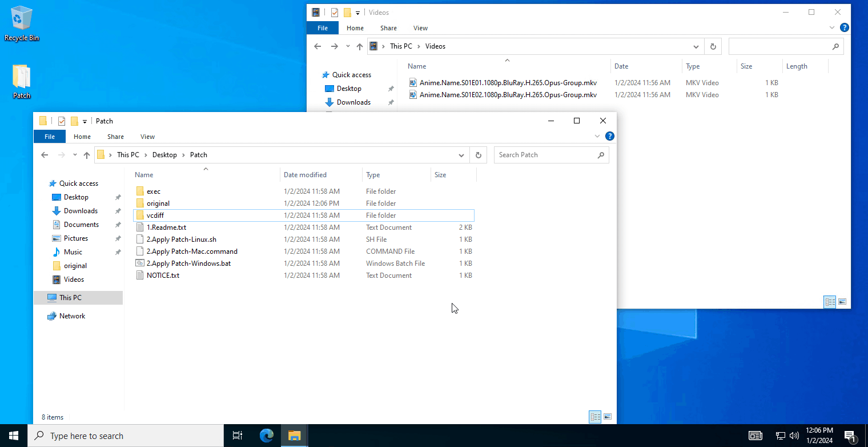Open Help in the Videos window
The height and width of the screenshot is (447, 868).
click(x=845, y=27)
